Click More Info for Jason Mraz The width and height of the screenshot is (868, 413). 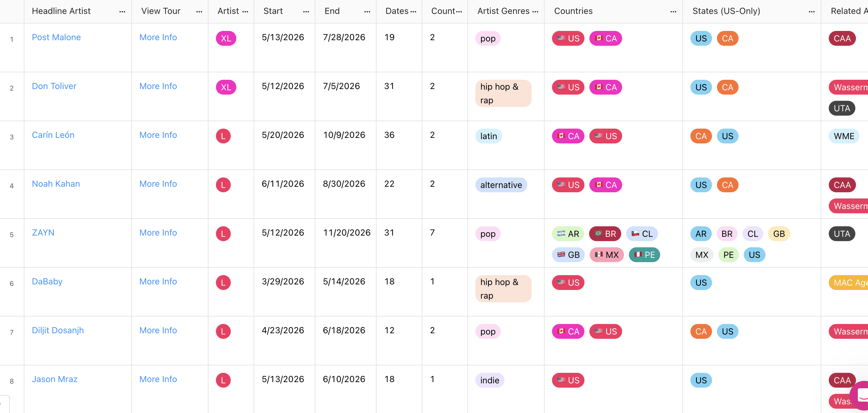click(158, 379)
